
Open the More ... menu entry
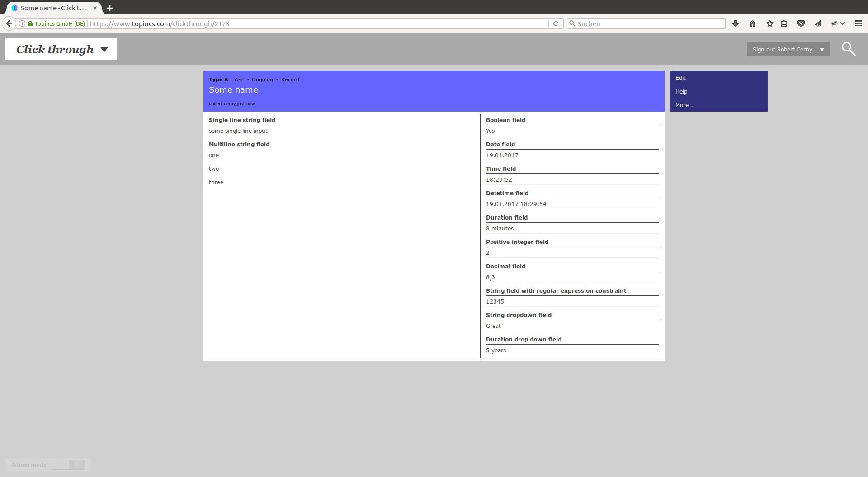[x=684, y=105]
